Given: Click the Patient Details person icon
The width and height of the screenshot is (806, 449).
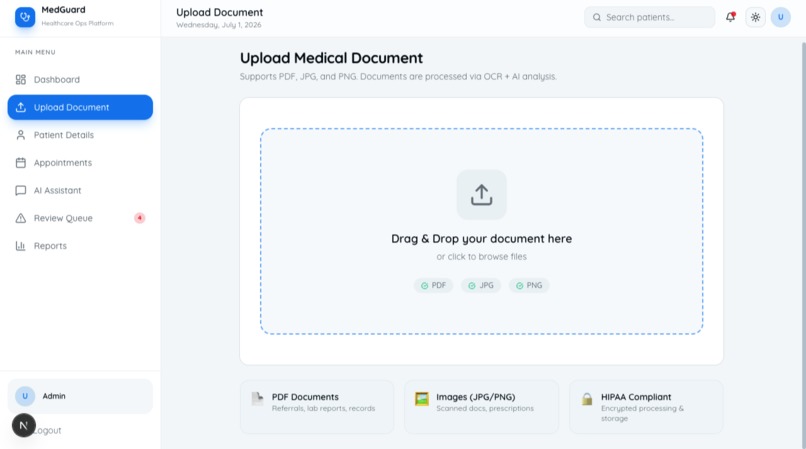Looking at the screenshot, I should click(x=21, y=135).
